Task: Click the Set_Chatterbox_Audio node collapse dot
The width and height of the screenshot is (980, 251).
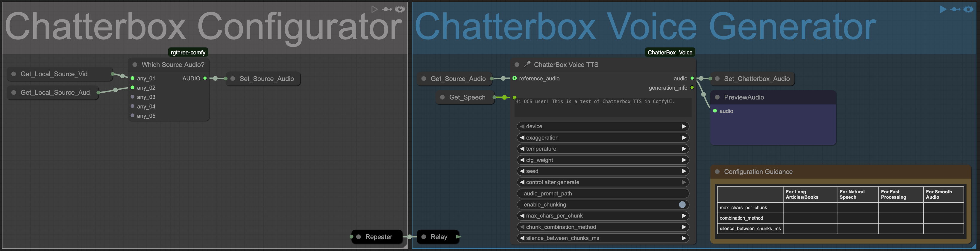Action: coord(717,79)
